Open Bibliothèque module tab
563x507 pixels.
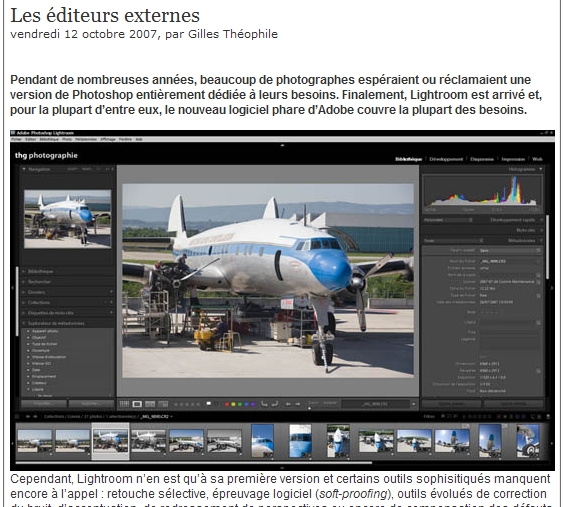[409, 159]
